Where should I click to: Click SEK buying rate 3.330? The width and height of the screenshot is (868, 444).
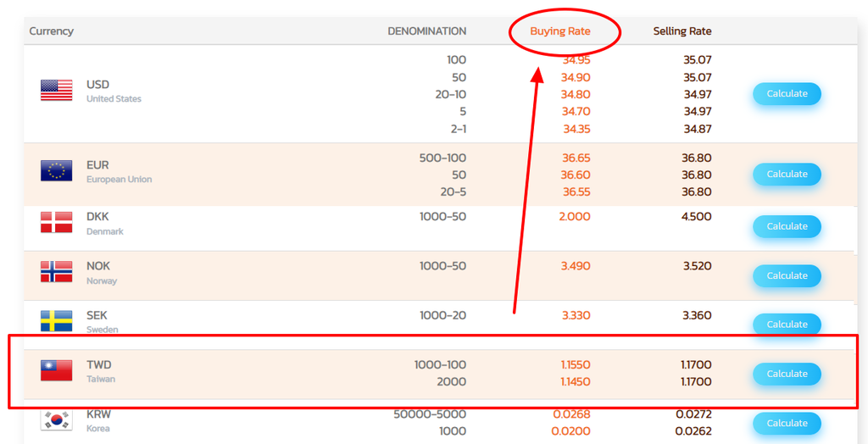576,315
